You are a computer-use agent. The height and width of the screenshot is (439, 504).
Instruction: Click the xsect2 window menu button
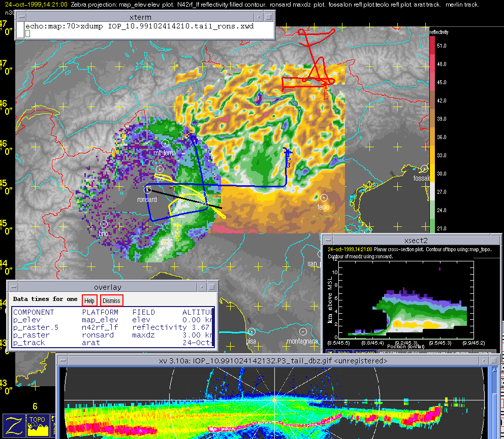[x=327, y=240]
